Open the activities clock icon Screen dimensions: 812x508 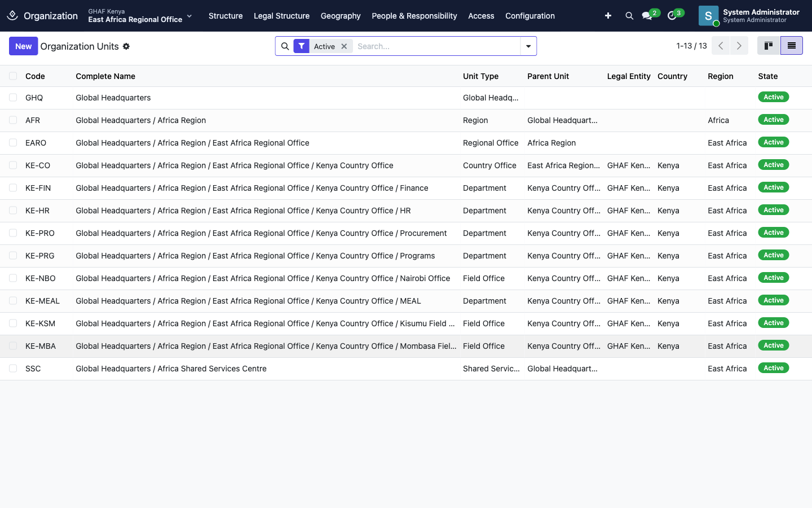pos(672,16)
